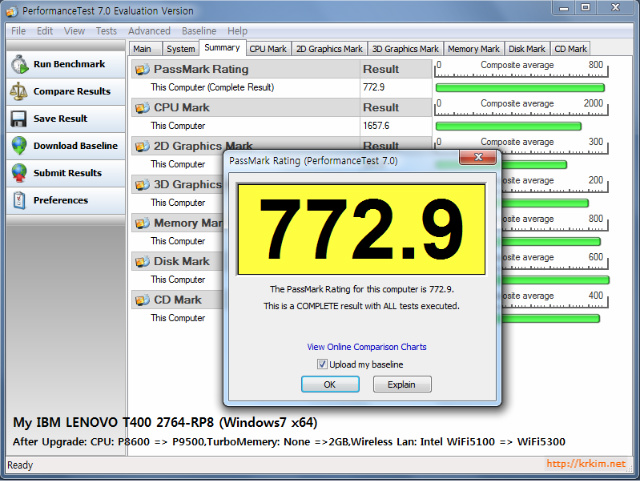
Task: Click the CPU Mark section header
Action: pyautogui.click(x=245, y=108)
